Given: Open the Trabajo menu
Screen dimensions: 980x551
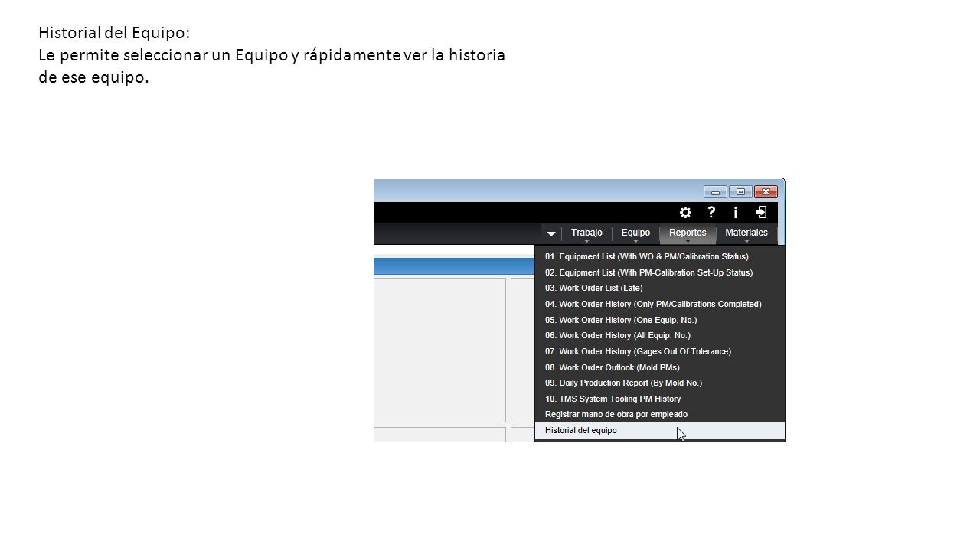Looking at the screenshot, I should (586, 233).
